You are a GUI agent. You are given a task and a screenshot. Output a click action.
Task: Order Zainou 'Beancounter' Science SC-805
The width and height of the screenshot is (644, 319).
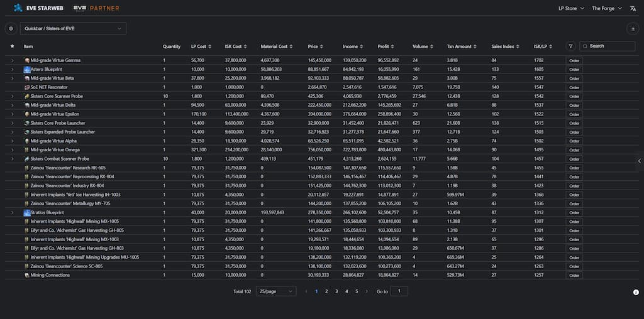pos(574,266)
